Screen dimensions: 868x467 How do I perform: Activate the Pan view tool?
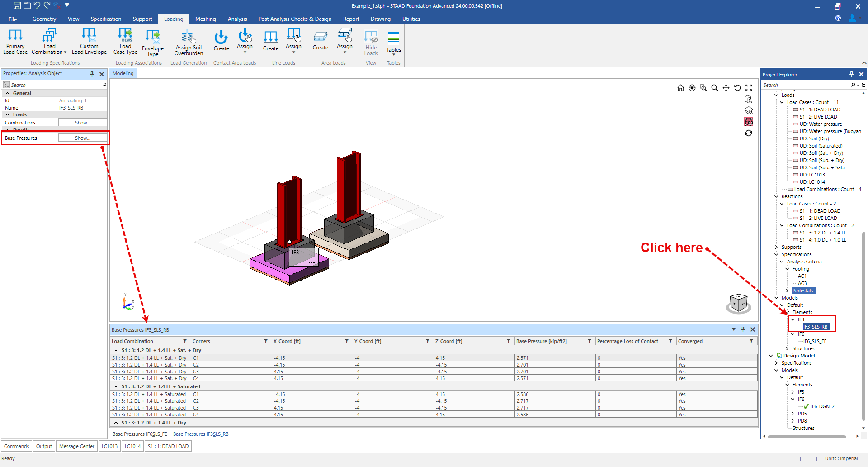(726, 88)
